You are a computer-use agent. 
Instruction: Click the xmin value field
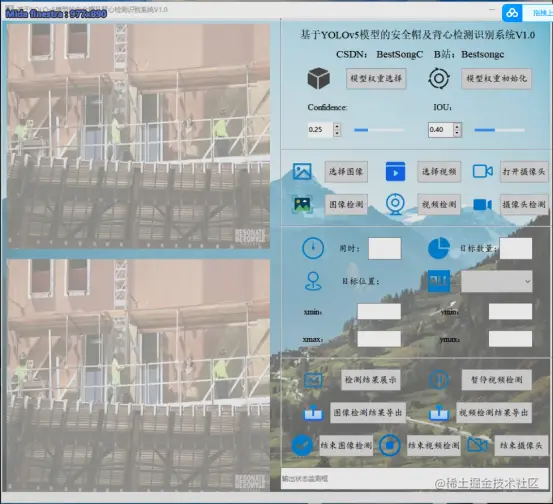pos(379,311)
